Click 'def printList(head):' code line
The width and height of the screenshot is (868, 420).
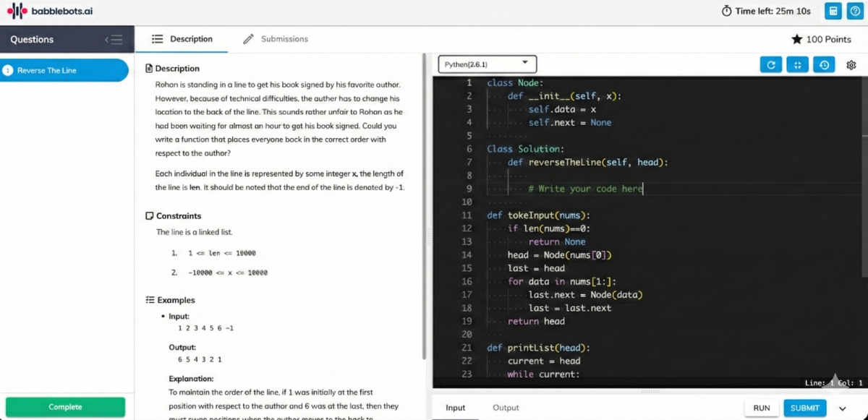538,348
